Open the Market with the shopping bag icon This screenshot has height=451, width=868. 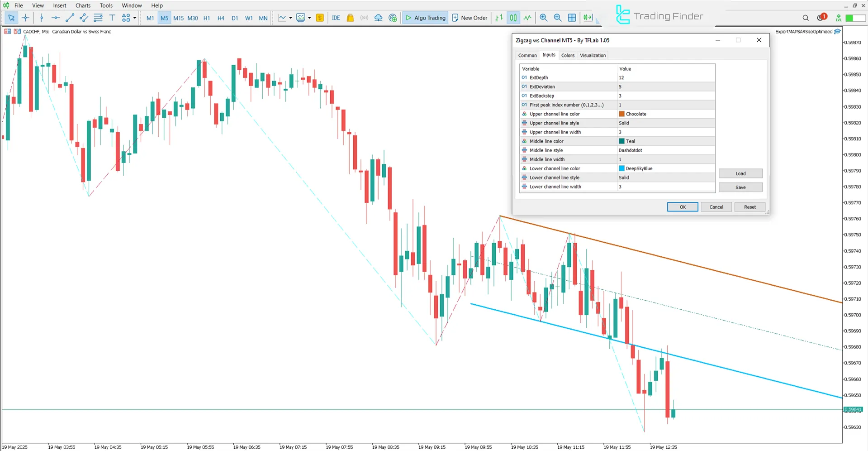tap(350, 18)
